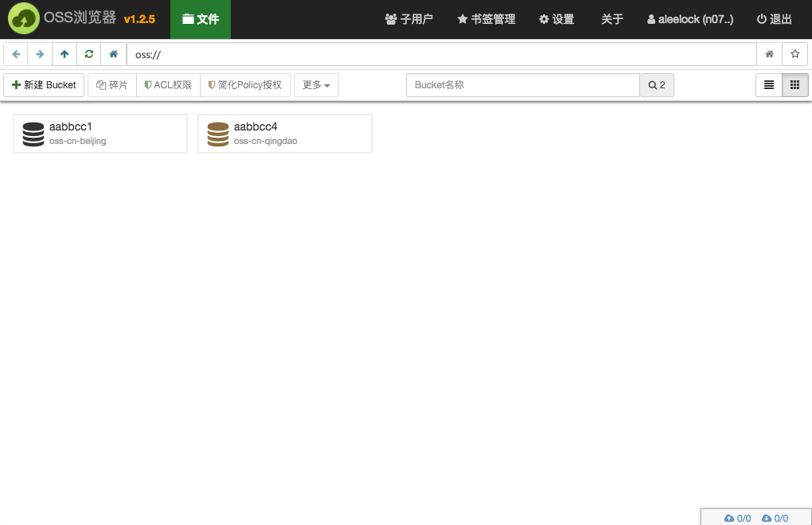The height and width of the screenshot is (525, 812).
Task: Click the forward navigation arrow
Action: pyautogui.click(x=38, y=53)
